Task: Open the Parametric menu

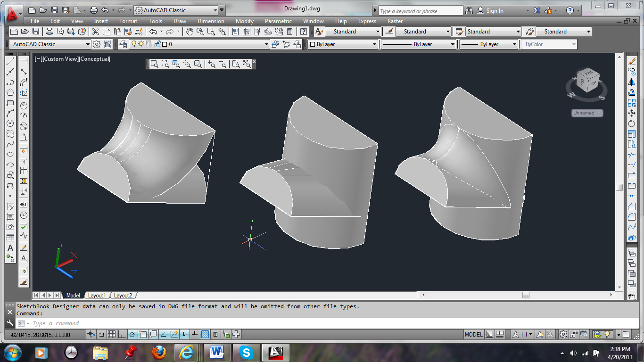Action: [278, 21]
